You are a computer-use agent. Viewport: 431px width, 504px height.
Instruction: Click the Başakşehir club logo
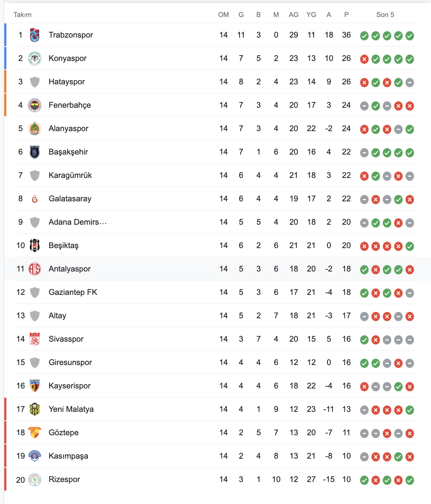click(35, 152)
